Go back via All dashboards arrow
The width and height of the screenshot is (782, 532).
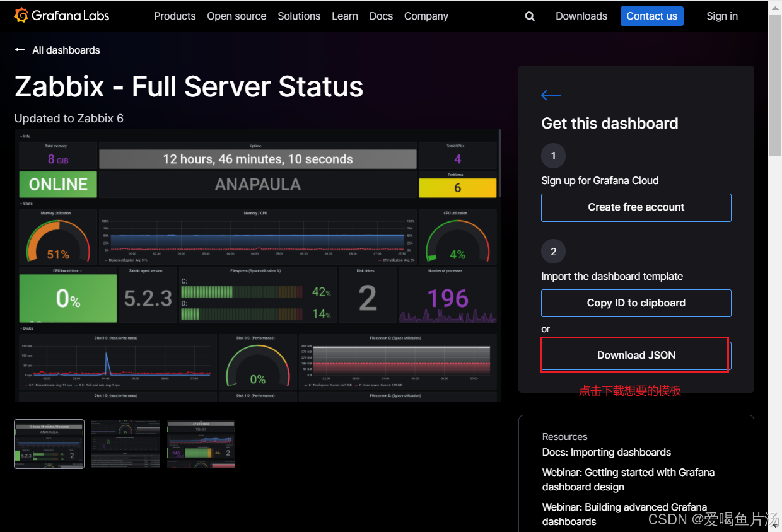(20, 50)
